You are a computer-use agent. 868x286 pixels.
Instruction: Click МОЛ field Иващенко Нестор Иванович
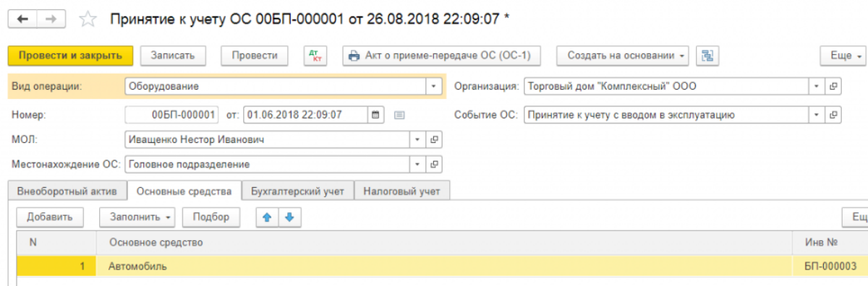click(x=267, y=139)
